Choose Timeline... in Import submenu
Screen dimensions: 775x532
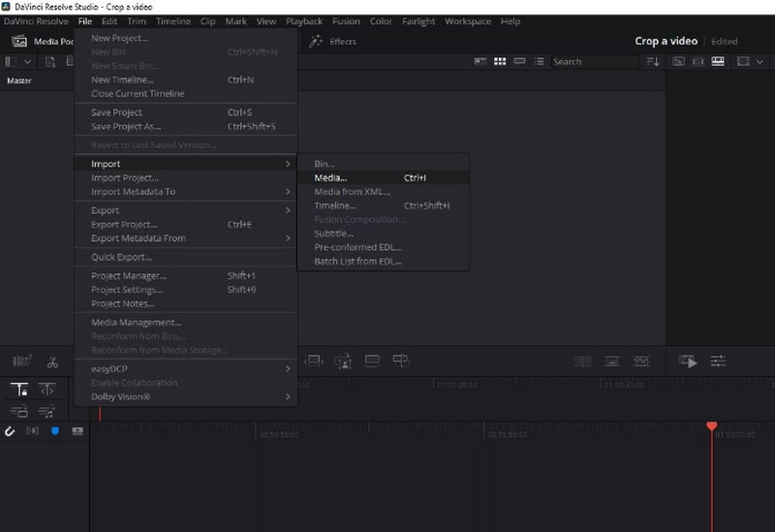[x=384, y=205]
